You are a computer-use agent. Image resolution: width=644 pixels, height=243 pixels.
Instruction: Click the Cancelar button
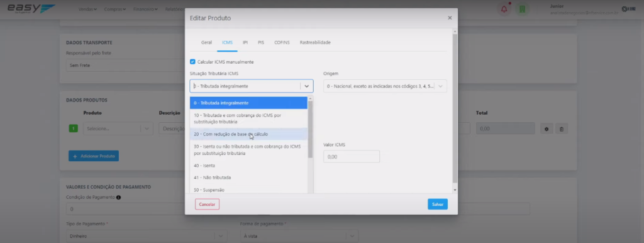[207, 205]
